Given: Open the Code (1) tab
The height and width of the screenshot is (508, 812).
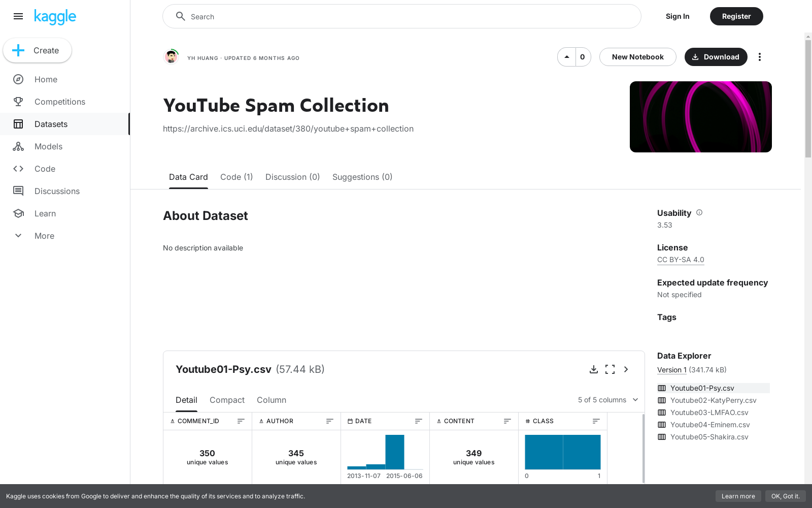Looking at the screenshot, I should 236,177.
